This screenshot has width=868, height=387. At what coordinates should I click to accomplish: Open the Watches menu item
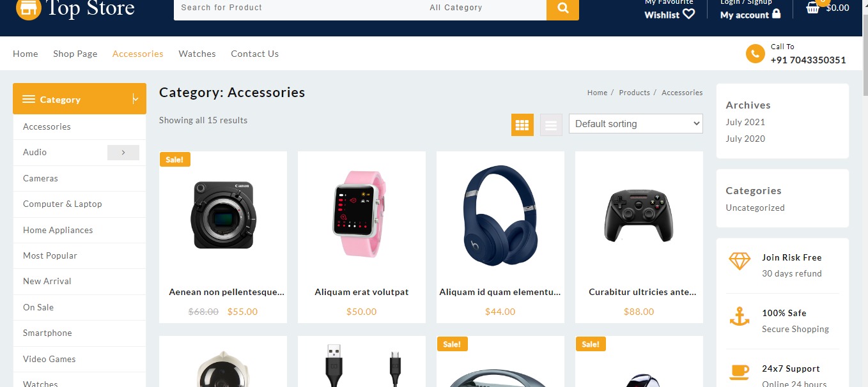[197, 54]
